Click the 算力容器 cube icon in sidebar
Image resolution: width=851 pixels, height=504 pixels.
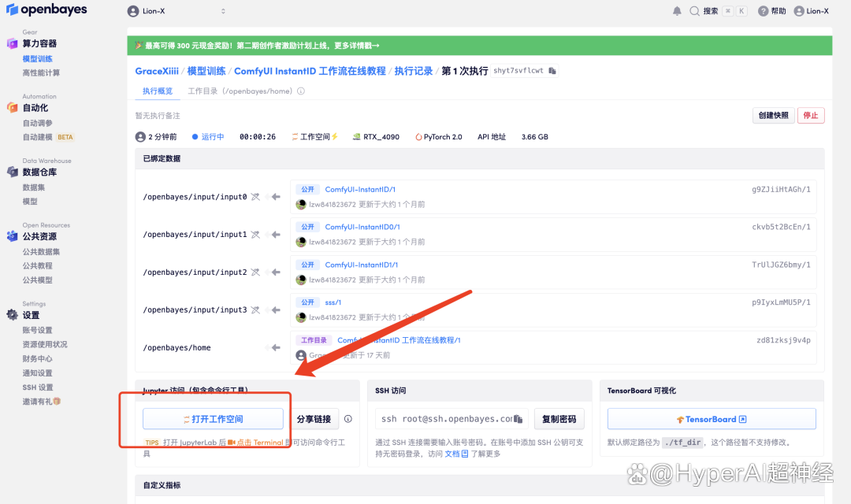[12, 43]
